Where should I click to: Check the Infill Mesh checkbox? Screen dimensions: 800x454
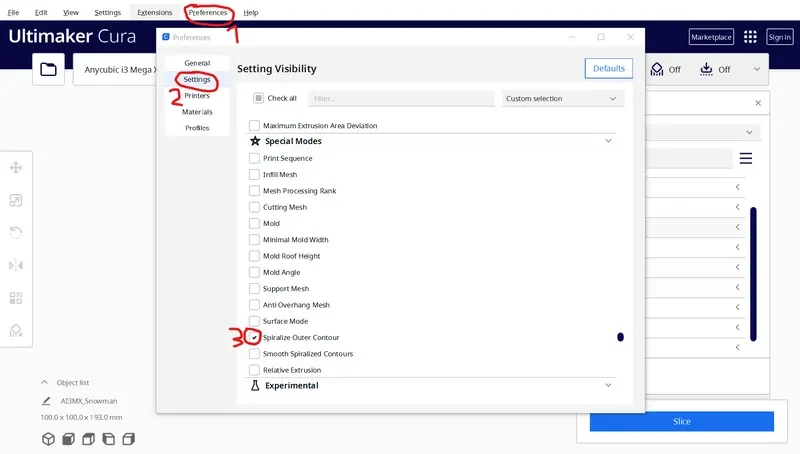(254, 174)
